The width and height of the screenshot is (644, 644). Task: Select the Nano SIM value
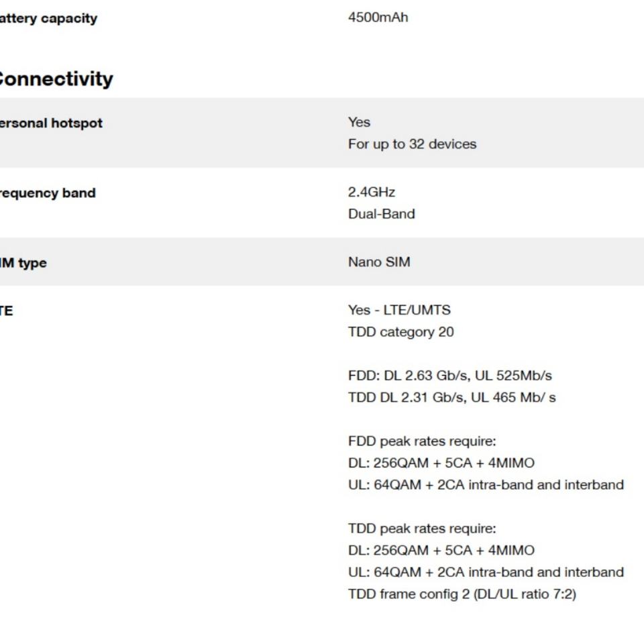[x=379, y=262]
